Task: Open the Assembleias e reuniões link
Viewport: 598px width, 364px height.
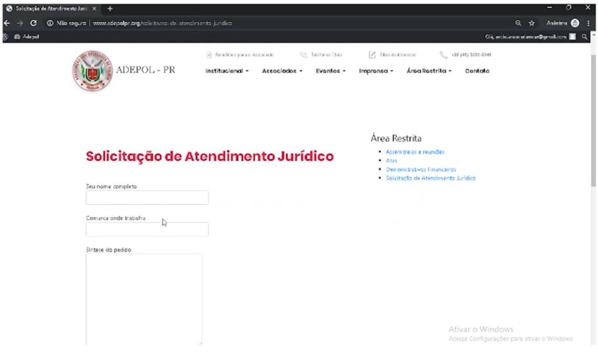Action: point(415,152)
